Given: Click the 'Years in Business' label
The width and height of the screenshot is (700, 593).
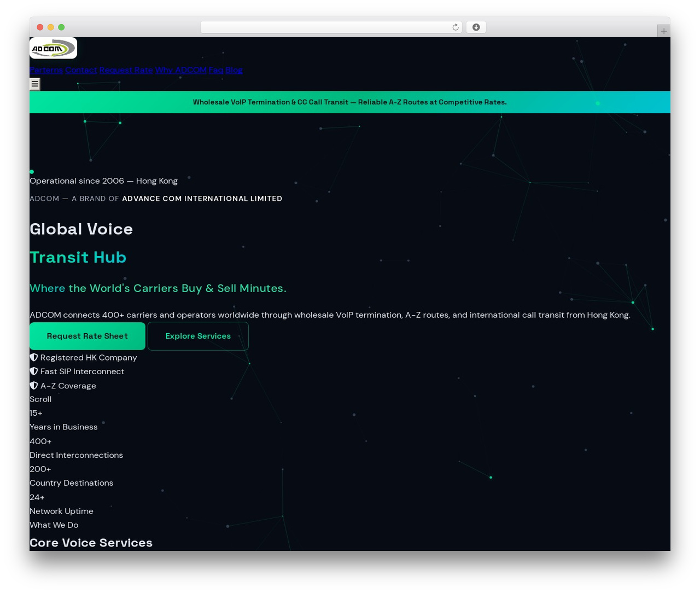Looking at the screenshot, I should [x=63, y=427].
